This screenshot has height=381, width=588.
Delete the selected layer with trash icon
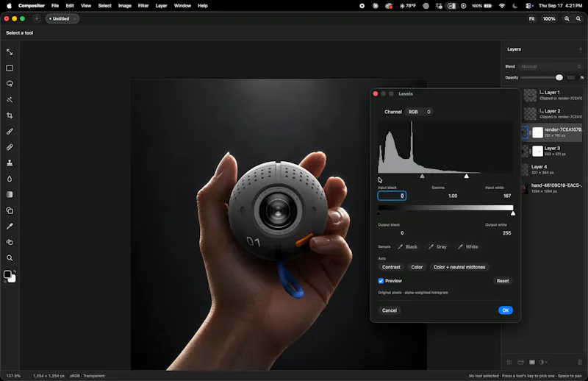580,362
